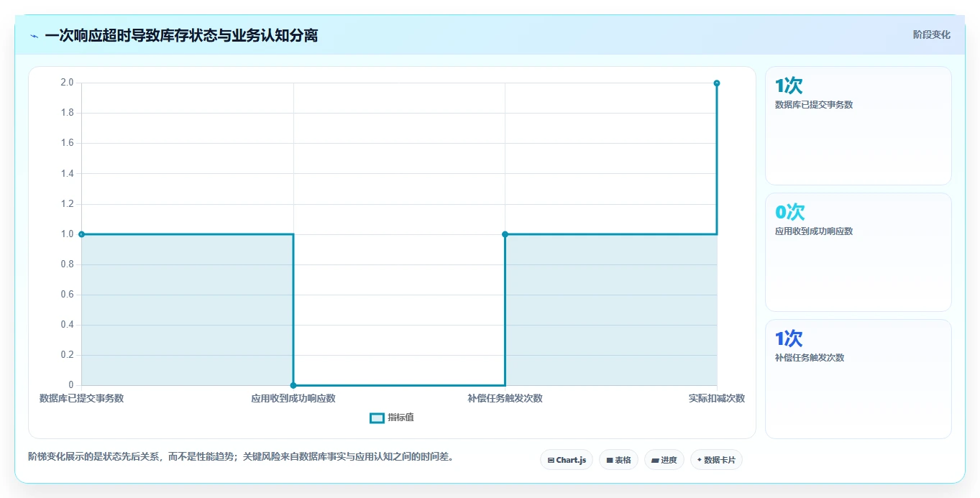Image resolution: width=980 pixels, height=498 pixels.
Task: Select the Chart.js chip
Action: point(567,460)
